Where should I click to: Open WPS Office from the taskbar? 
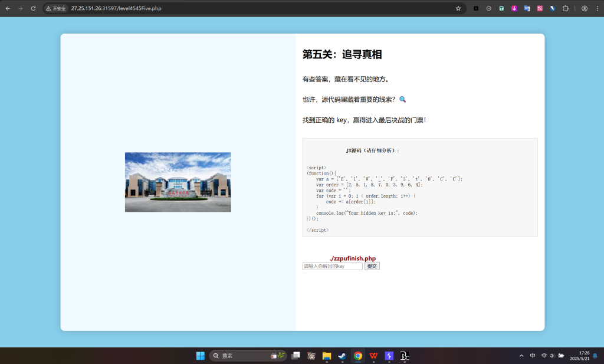click(373, 356)
